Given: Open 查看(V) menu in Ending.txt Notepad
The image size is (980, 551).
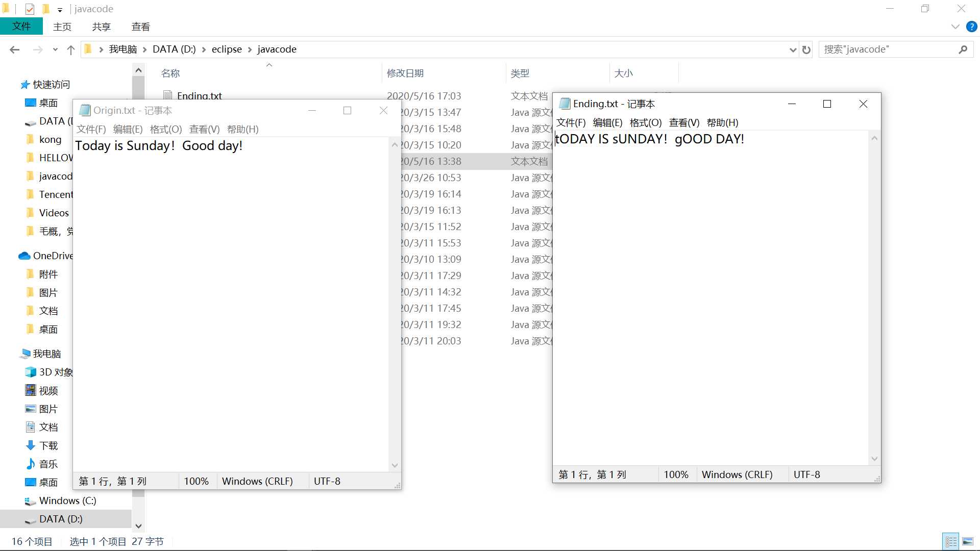Looking at the screenshot, I should (x=684, y=122).
